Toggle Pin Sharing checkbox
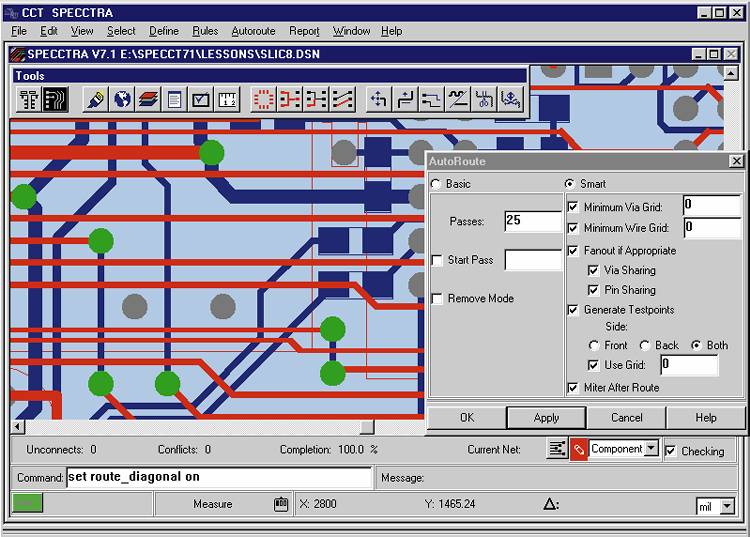 click(x=593, y=290)
